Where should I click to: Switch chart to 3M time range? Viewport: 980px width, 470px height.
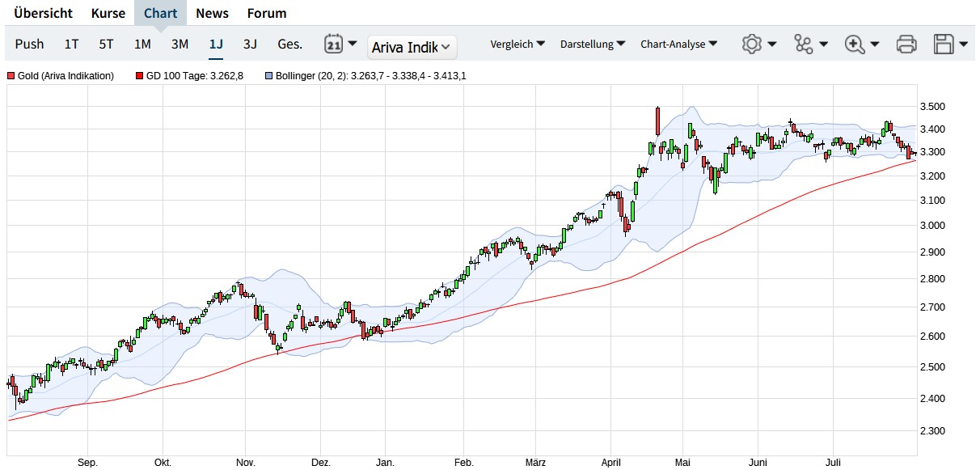coord(180,44)
